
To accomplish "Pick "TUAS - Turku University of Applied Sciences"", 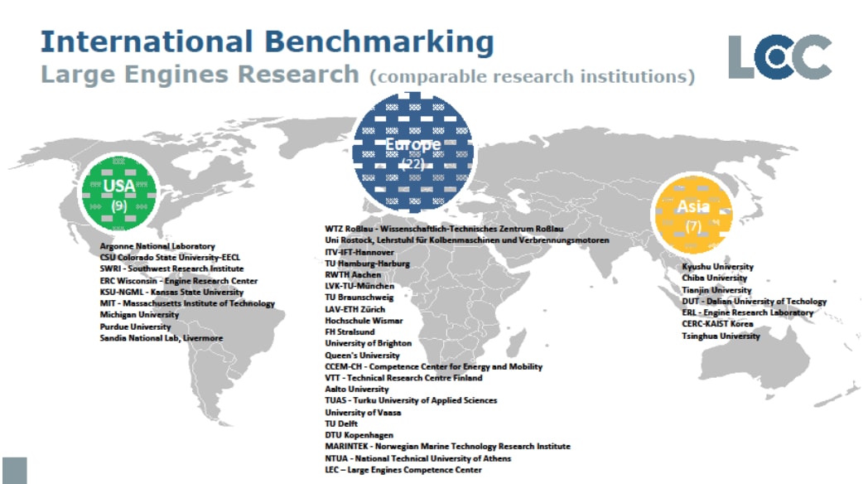I will (411, 400).
